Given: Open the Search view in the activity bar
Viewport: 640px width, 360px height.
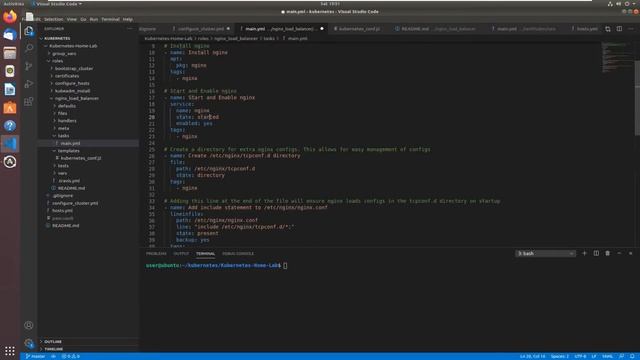Looking at the screenshot, I should pyautogui.click(x=29, y=48).
